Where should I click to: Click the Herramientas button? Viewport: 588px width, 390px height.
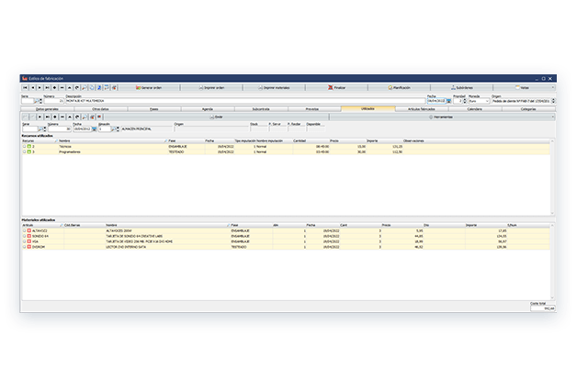pos(452,117)
